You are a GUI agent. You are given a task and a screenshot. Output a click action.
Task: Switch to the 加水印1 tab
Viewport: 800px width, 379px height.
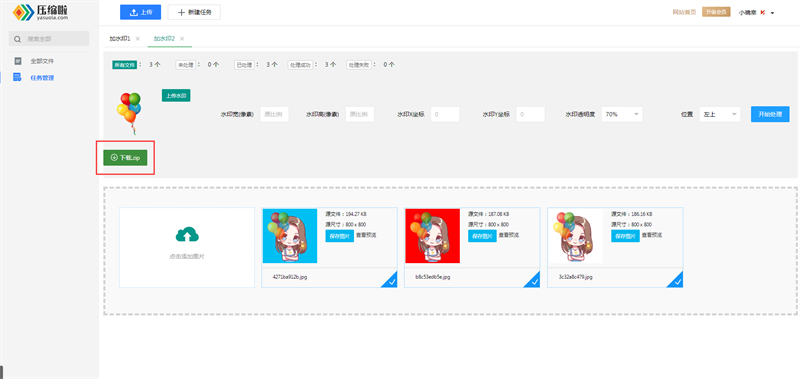click(x=120, y=39)
